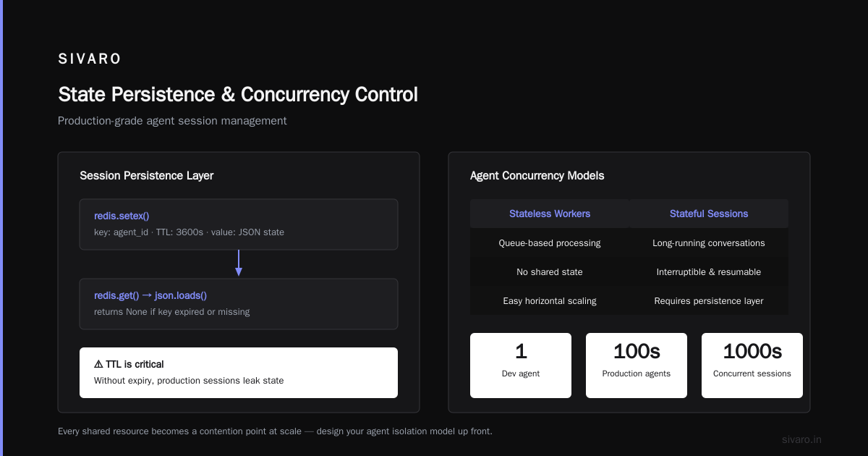This screenshot has height=456, width=868.
Task: Click the redis.setex() code box
Action: click(x=239, y=224)
